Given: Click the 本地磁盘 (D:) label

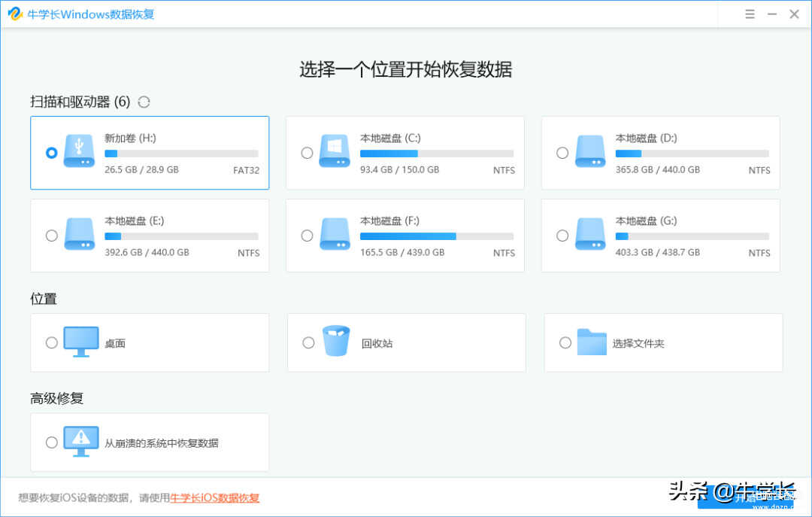Looking at the screenshot, I should [646, 138].
